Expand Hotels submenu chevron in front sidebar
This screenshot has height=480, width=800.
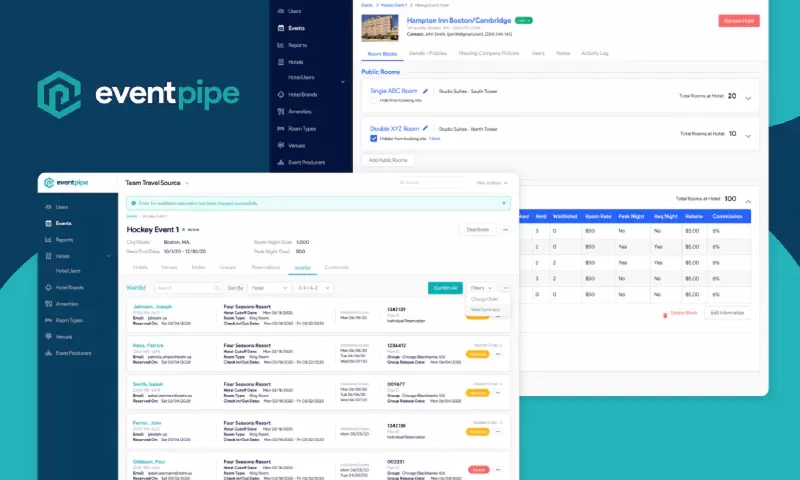click(x=108, y=256)
